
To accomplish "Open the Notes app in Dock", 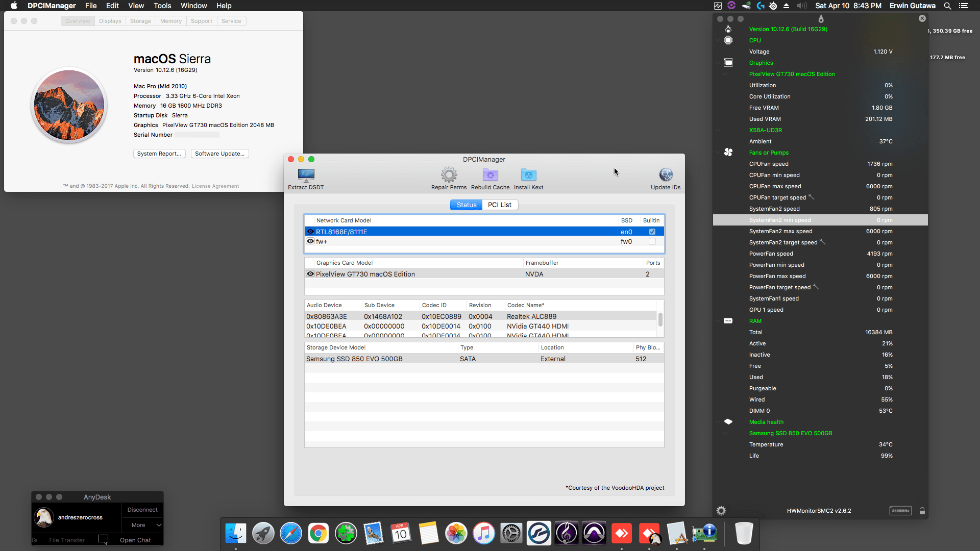I will (429, 534).
